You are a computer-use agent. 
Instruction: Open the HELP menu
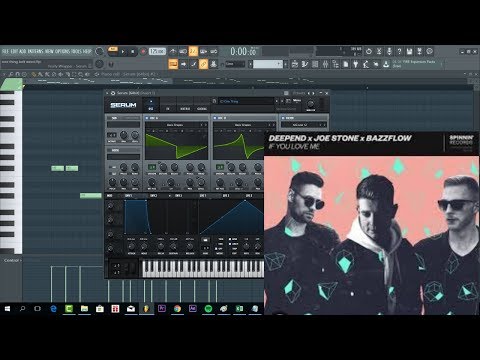(87, 51)
